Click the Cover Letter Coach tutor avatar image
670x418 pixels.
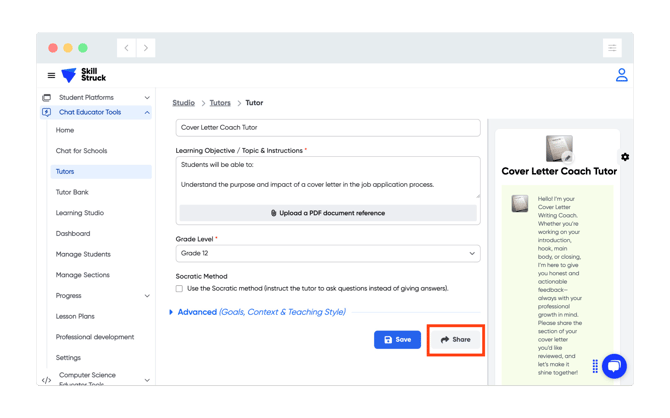point(559,149)
